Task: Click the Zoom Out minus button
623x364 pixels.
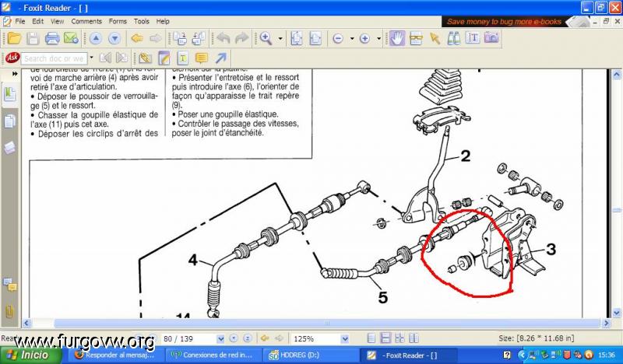Action: (x=338, y=38)
